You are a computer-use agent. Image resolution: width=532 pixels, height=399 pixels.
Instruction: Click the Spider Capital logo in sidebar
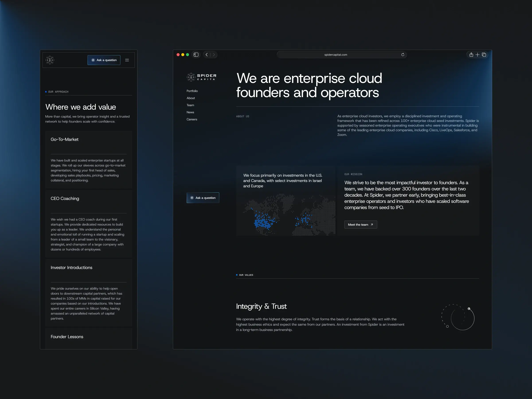[x=201, y=77]
